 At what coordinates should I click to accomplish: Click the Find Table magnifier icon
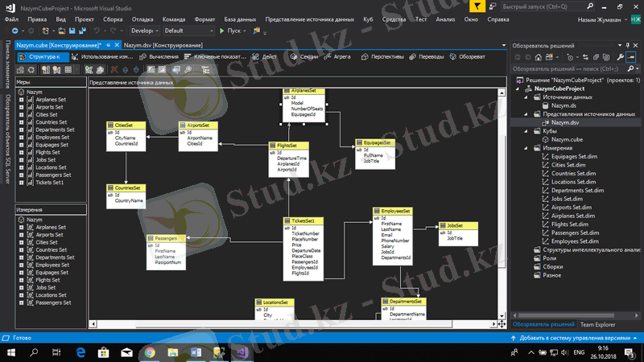176,70
